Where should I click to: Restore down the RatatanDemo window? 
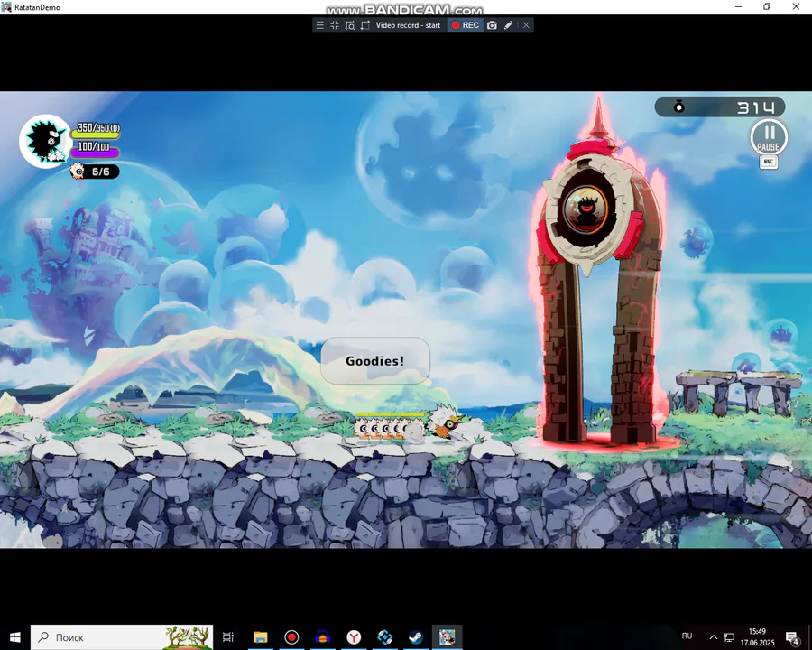(767, 6)
